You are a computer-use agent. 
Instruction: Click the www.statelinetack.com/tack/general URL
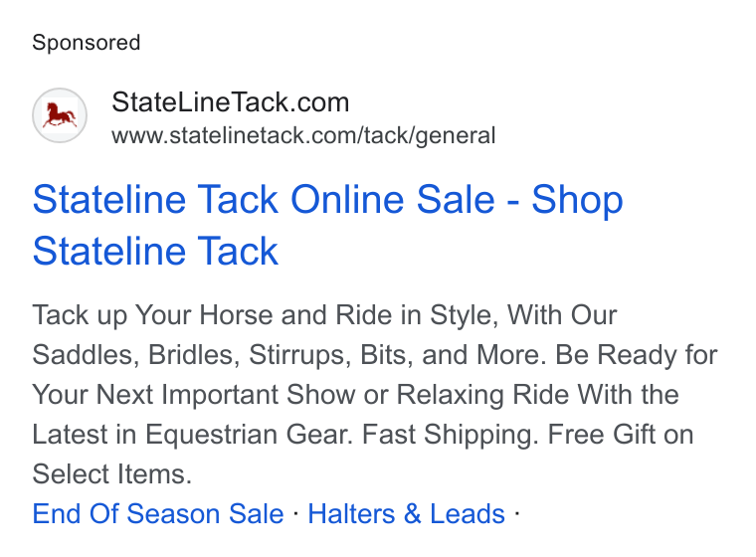tap(303, 135)
